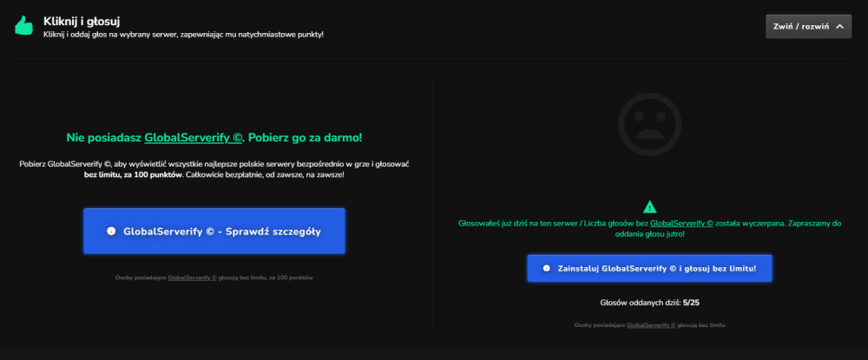Screen dimensions: 868x360
Task: Click the Kliknij i głosuj heading
Action: pos(82,22)
